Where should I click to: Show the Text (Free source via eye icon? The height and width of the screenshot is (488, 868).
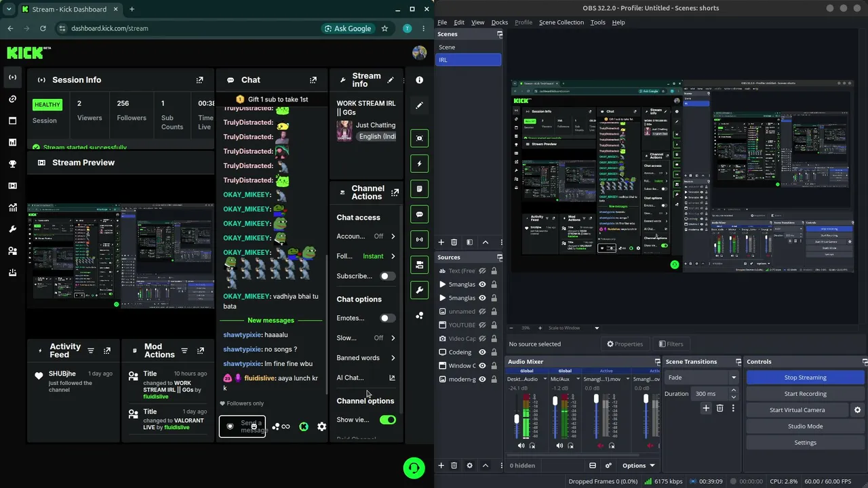click(x=482, y=271)
